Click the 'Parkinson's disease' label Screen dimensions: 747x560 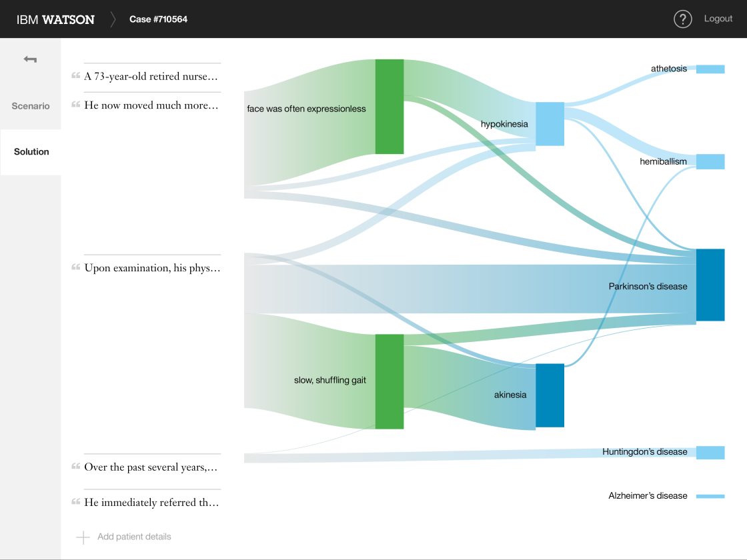point(648,286)
